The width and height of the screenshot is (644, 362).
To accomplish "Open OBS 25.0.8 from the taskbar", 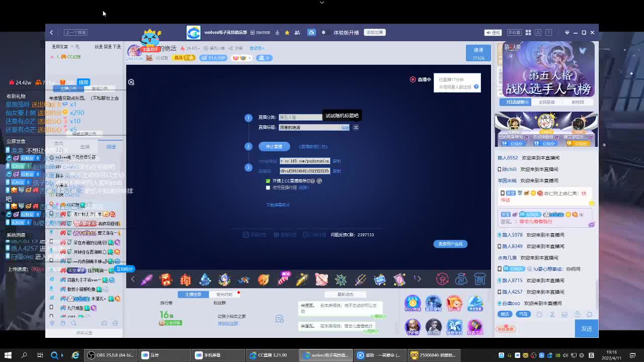I will pyautogui.click(x=111, y=355).
